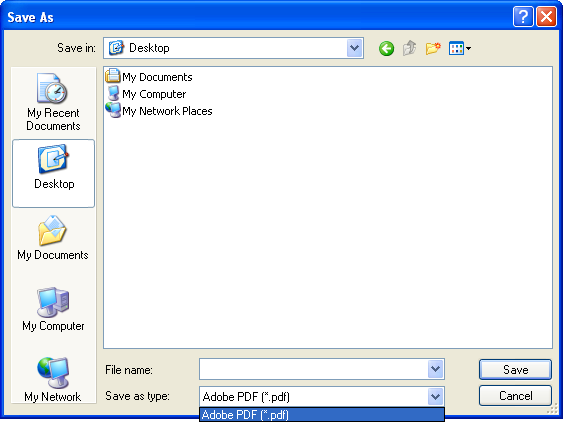Select My Computer in file list

(x=146, y=94)
